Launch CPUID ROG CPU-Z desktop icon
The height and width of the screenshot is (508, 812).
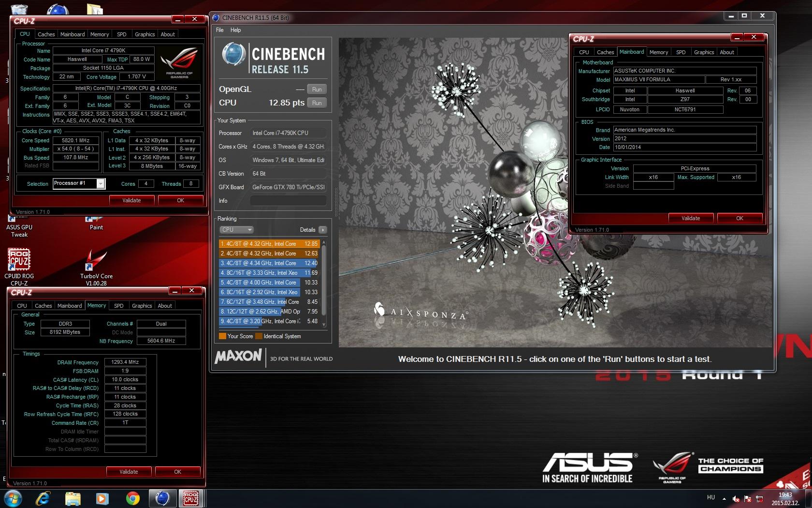(19, 267)
